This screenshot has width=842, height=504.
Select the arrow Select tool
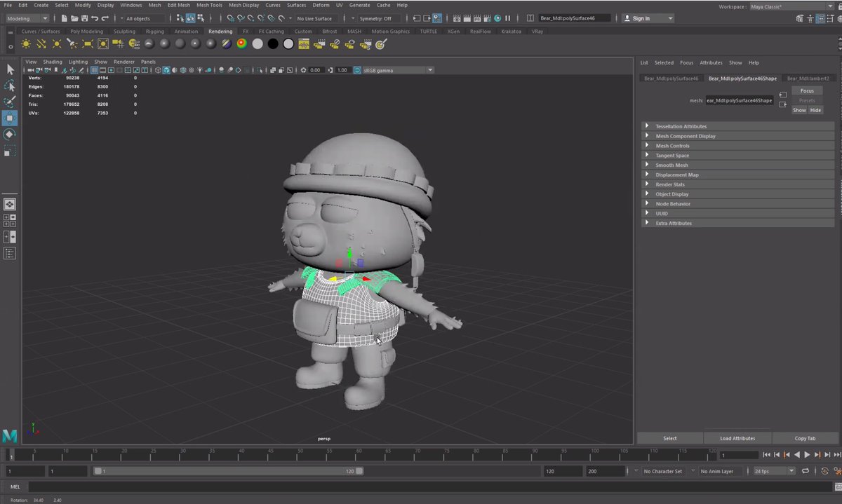click(10, 69)
